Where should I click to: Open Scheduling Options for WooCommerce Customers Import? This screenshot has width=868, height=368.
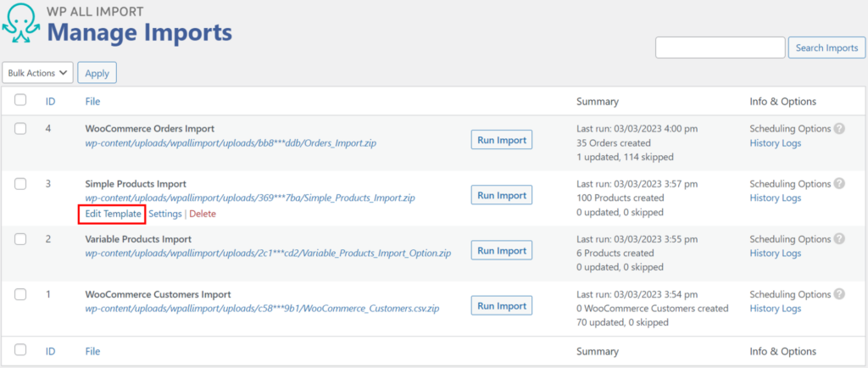(x=790, y=294)
